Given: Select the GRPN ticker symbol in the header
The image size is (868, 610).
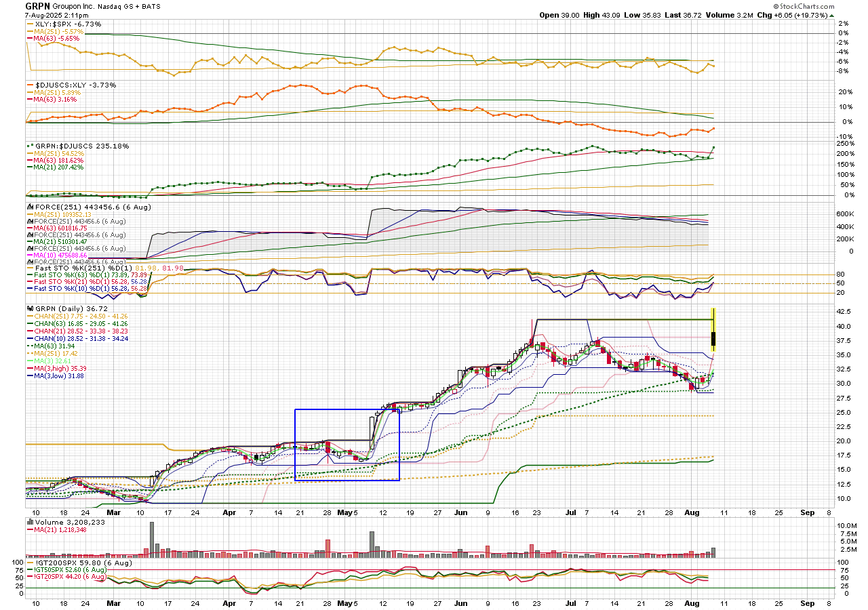Looking at the screenshot, I should (38, 5).
